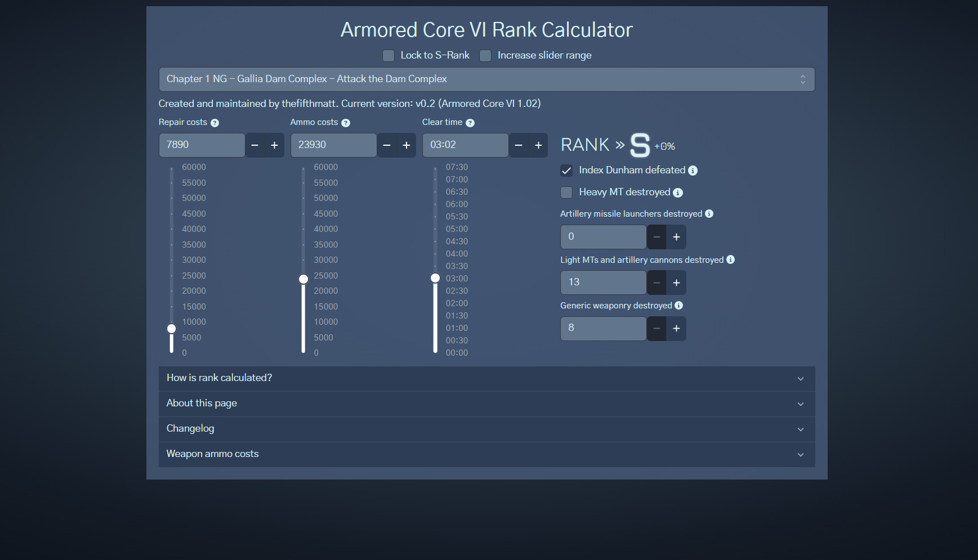The height and width of the screenshot is (560, 978).
Task: Decrease Artillery missile launchers destroyed count
Action: point(657,237)
